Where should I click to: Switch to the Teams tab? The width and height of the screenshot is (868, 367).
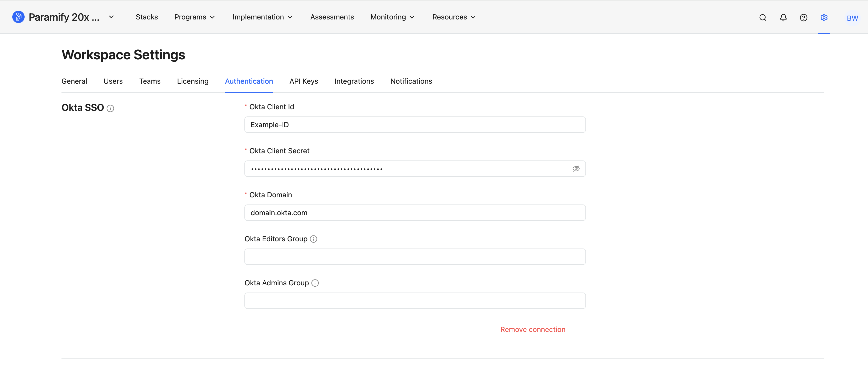click(150, 81)
